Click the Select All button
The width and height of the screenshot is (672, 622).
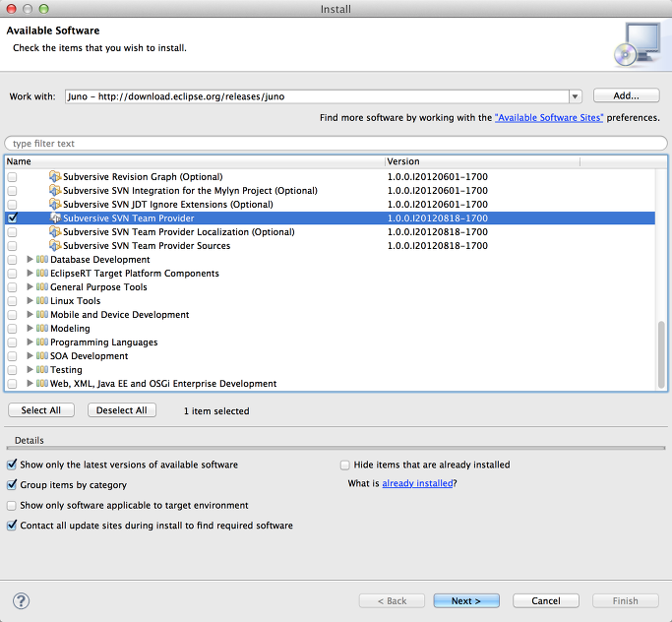tap(41, 410)
